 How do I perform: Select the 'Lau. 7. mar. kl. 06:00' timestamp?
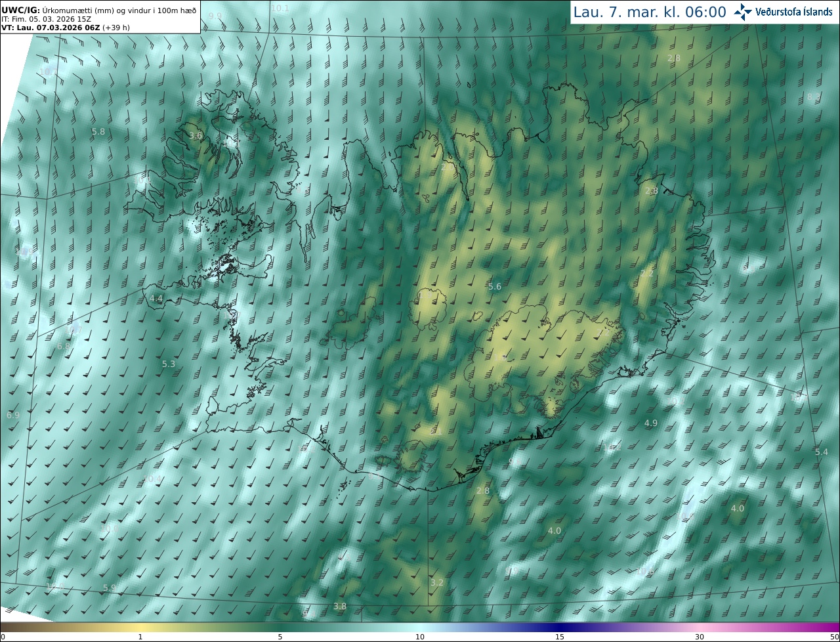[x=650, y=12]
